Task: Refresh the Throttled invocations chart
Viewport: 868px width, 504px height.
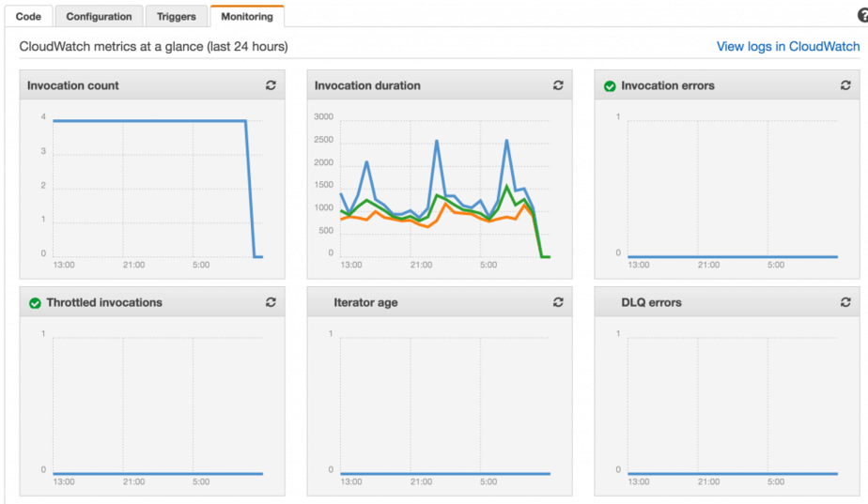Action: coord(271,302)
